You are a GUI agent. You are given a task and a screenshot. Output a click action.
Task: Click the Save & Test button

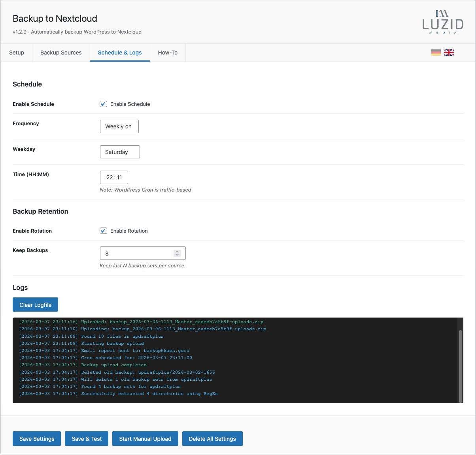coord(86,438)
